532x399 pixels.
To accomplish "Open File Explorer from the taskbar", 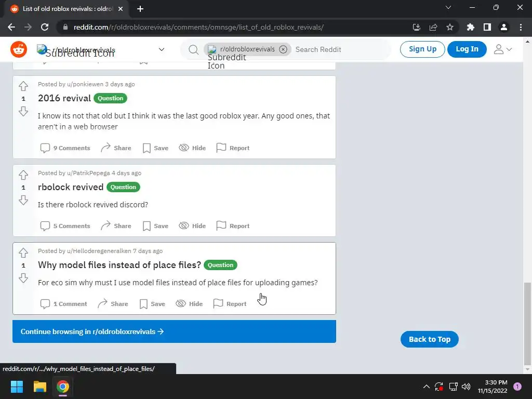I will 39,387.
